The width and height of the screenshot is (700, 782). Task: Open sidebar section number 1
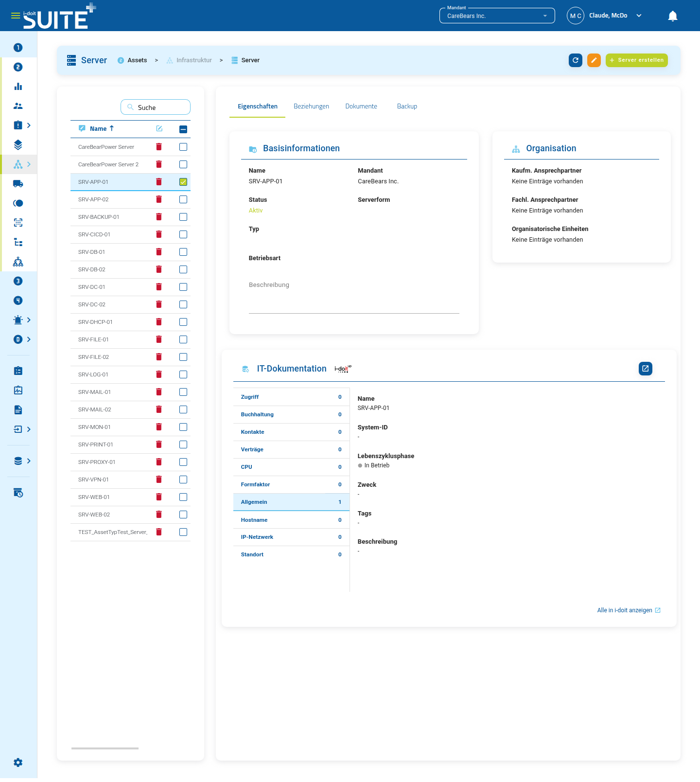[x=18, y=48]
